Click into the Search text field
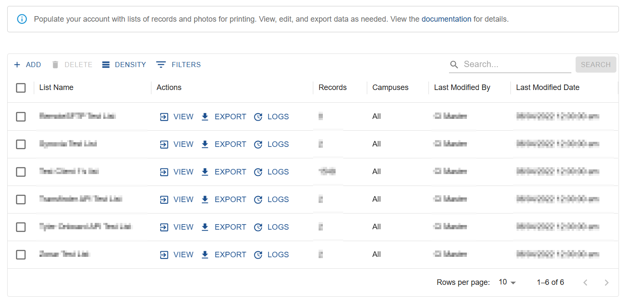The width and height of the screenshot is (644, 301). pyautogui.click(x=517, y=65)
